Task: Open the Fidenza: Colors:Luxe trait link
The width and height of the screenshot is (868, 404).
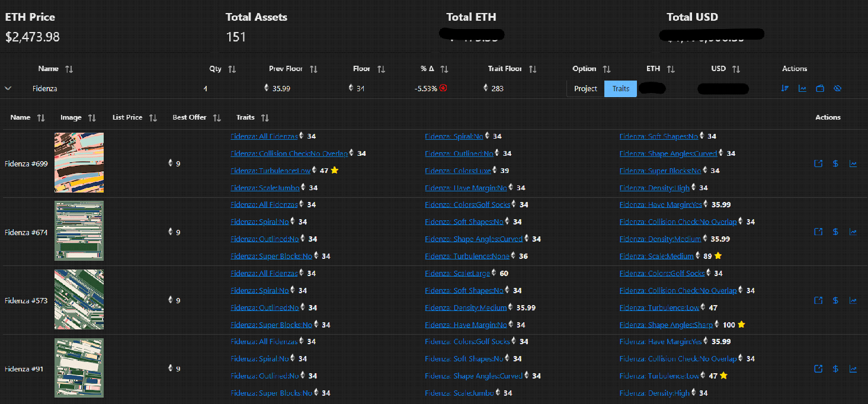Action: coord(458,171)
